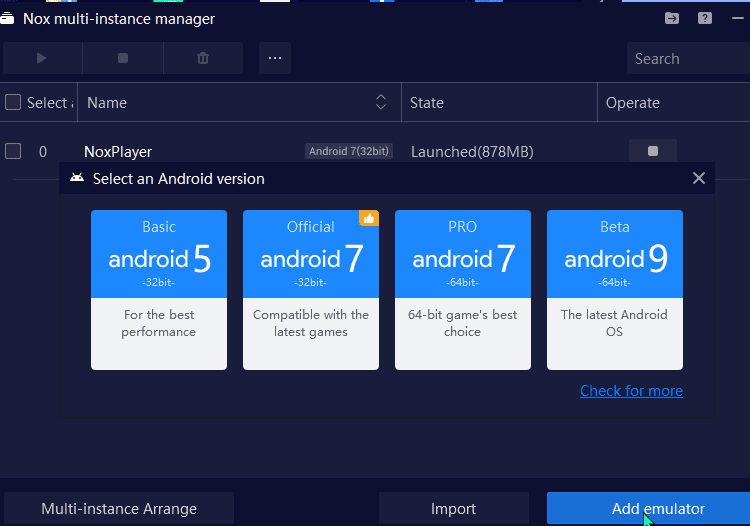
Task: Click the Launched(878MB) state text
Action: [472, 152]
